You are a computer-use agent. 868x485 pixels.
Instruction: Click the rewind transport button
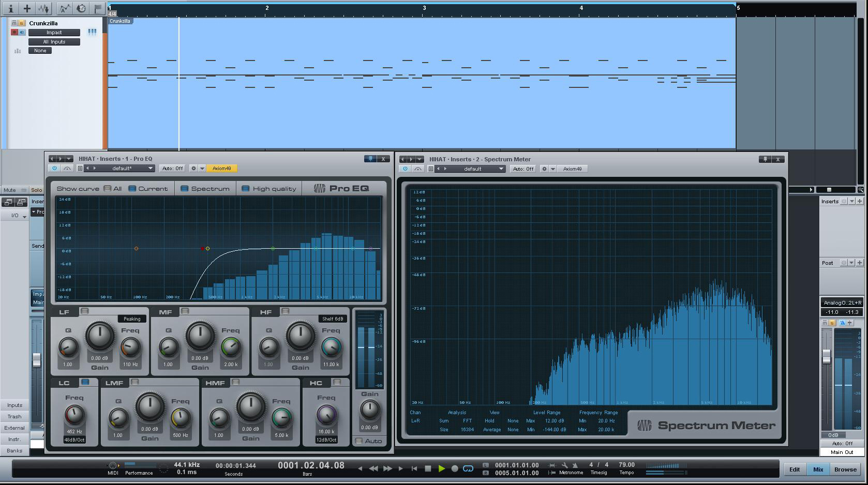[x=373, y=468]
